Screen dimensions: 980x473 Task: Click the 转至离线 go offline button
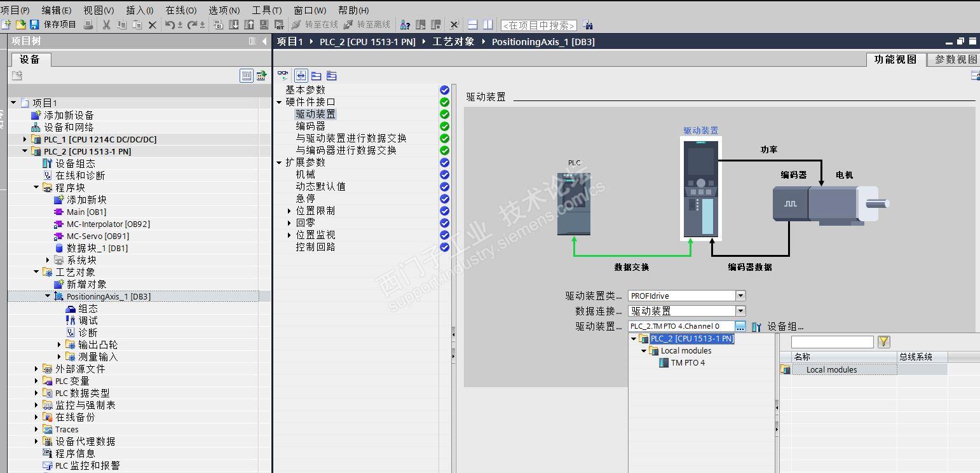[x=367, y=25]
